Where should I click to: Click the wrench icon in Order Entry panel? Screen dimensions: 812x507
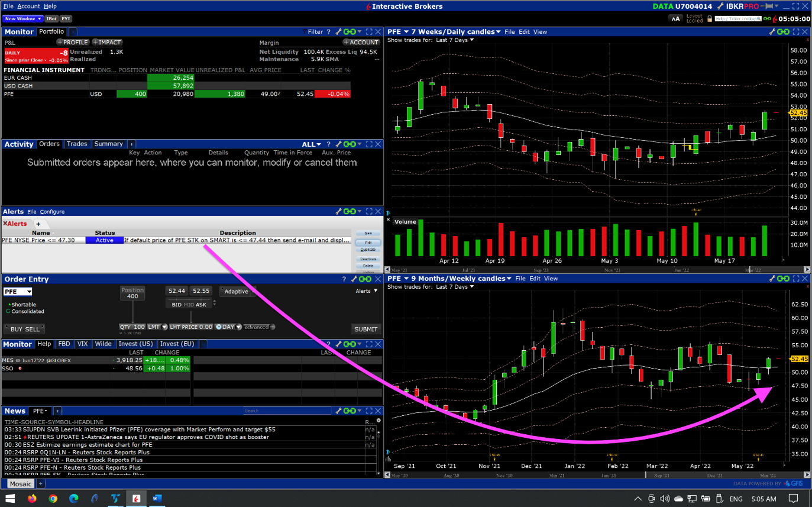tap(354, 279)
